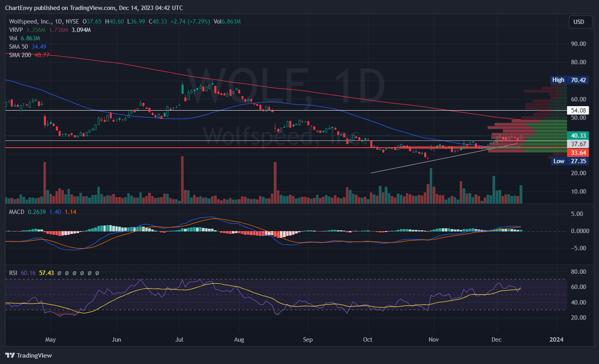Select the SMA 50 indicator legend
Viewport: 599px width, 364px height.
18,47
